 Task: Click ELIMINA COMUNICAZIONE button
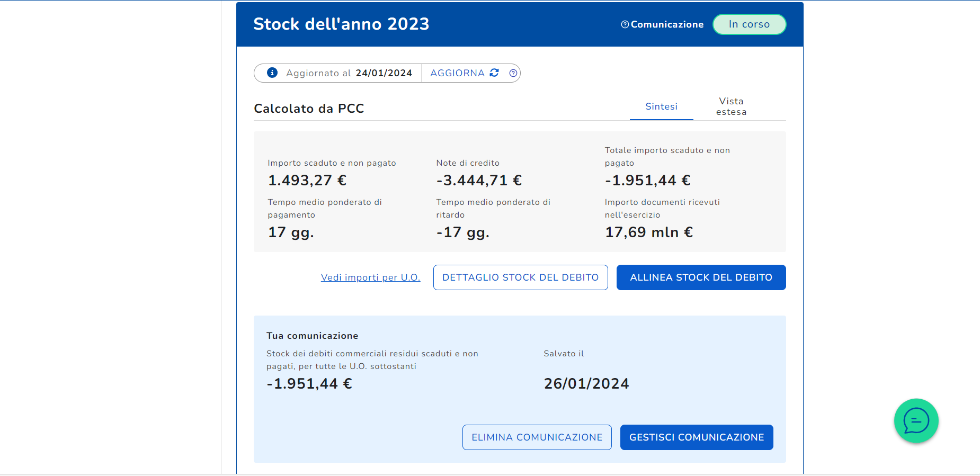pos(537,437)
